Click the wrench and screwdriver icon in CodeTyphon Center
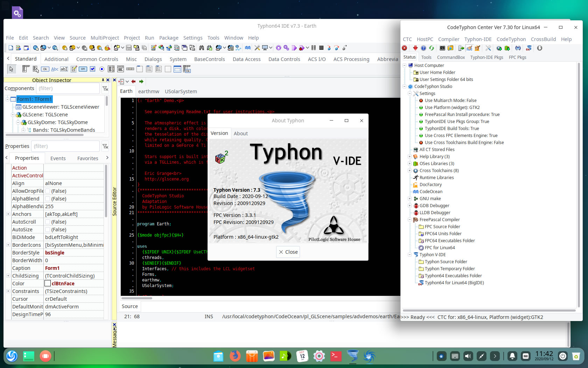The image size is (588, 368). [488, 48]
